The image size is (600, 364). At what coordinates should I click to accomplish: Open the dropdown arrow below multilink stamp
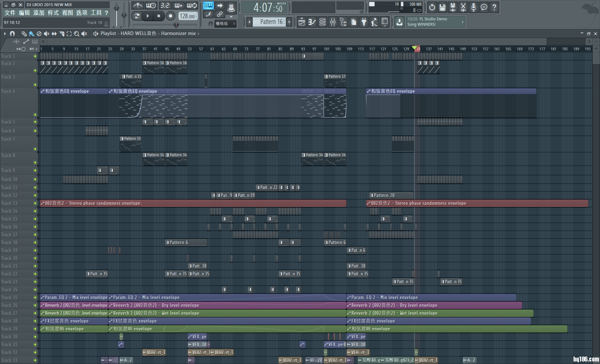pos(231,16)
